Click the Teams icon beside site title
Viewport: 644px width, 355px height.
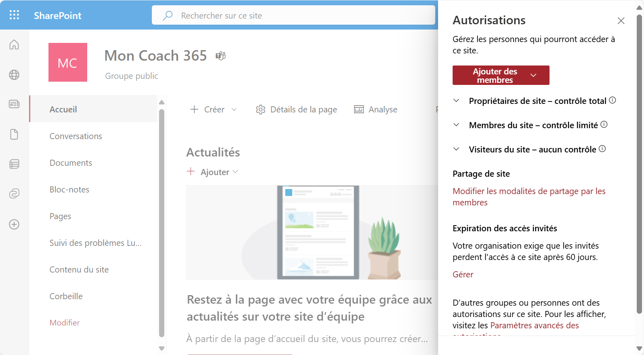click(220, 56)
